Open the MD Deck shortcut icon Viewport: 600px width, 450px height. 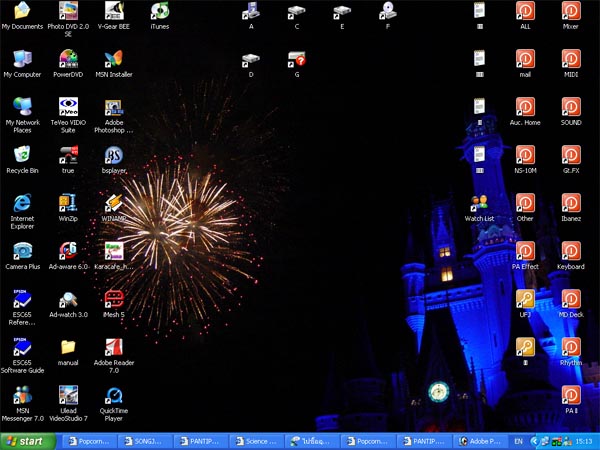coord(571,299)
